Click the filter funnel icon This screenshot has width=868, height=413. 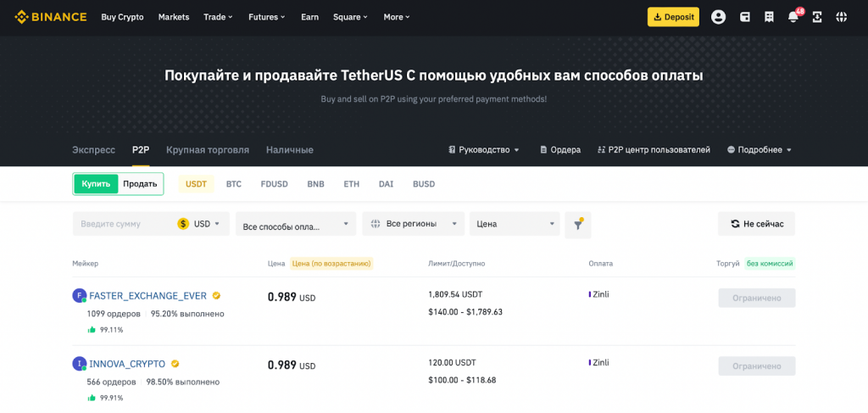pos(578,225)
